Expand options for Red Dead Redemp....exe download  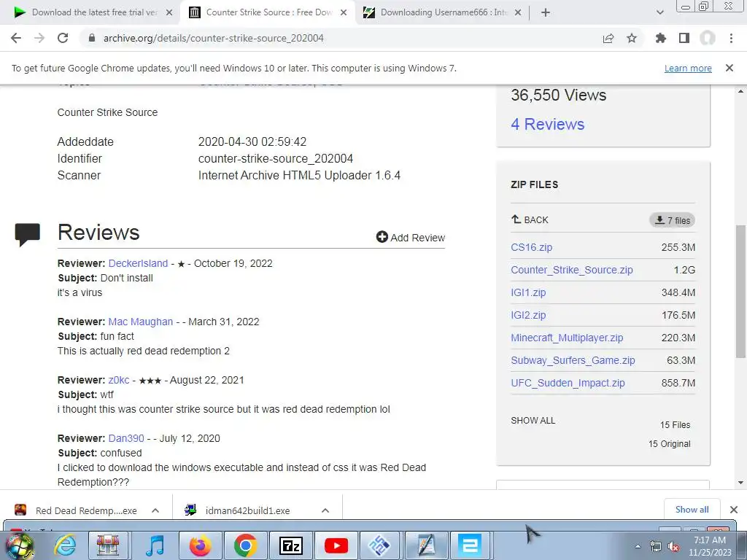pyautogui.click(x=155, y=510)
